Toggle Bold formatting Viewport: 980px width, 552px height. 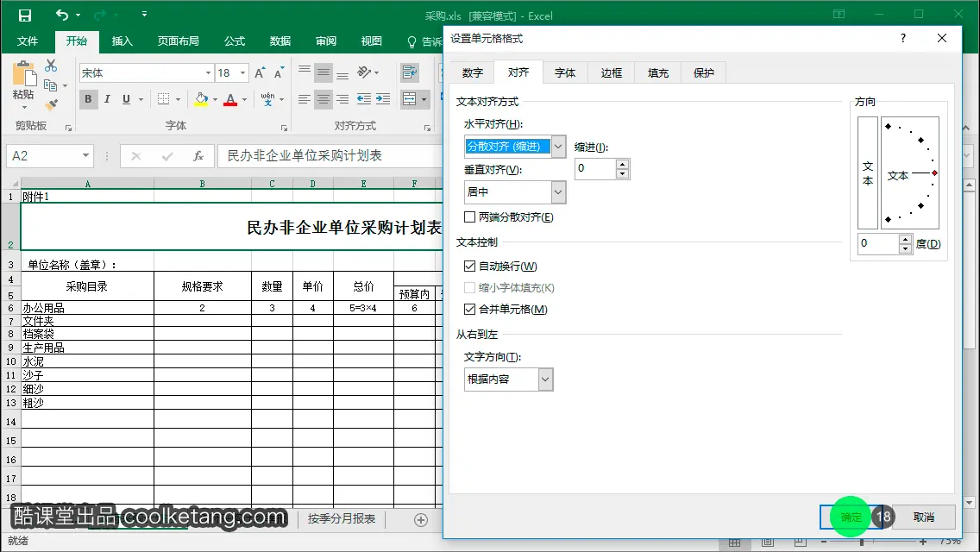point(88,99)
